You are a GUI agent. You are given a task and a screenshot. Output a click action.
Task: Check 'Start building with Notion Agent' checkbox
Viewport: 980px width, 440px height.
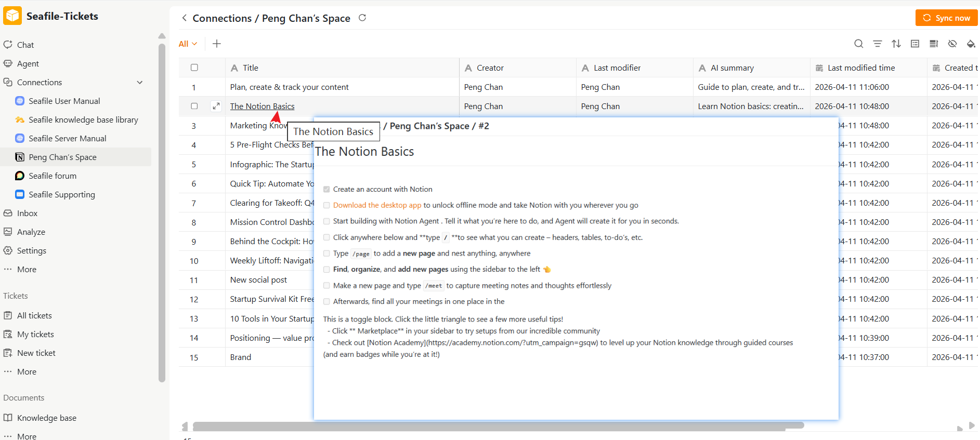pos(326,221)
